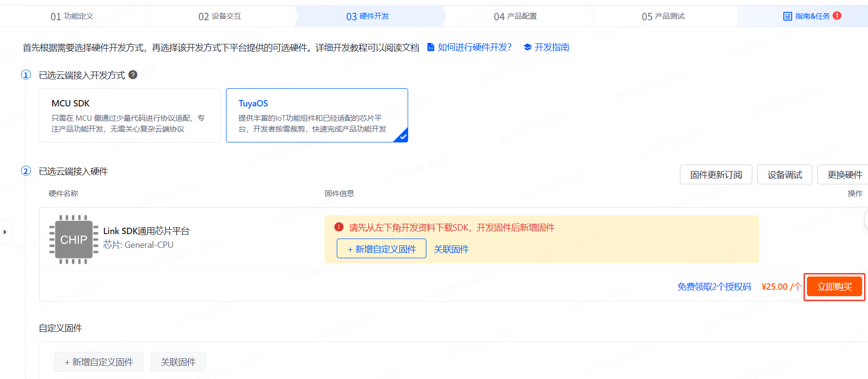The height and width of the screenshot is (379, 868).
Task: Click the 硬件名称 column header
Action: (64, 193)
